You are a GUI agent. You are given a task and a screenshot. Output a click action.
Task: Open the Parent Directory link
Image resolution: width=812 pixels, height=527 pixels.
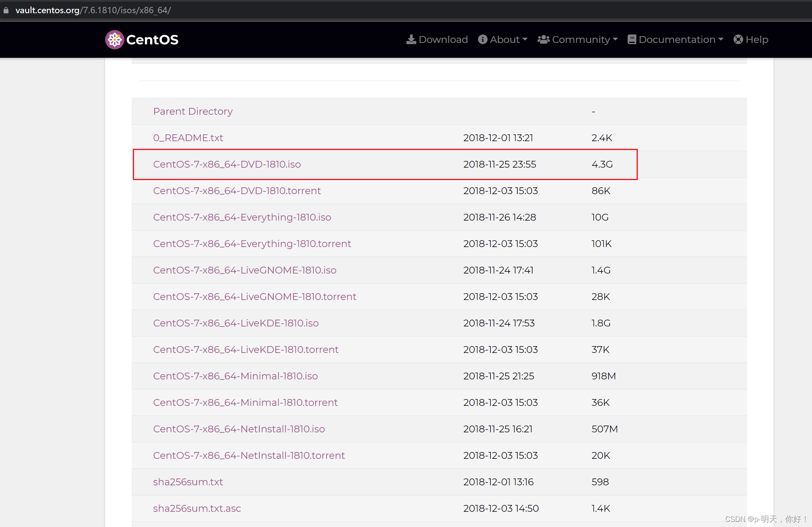pyautogui.click(x=193, y=111)
